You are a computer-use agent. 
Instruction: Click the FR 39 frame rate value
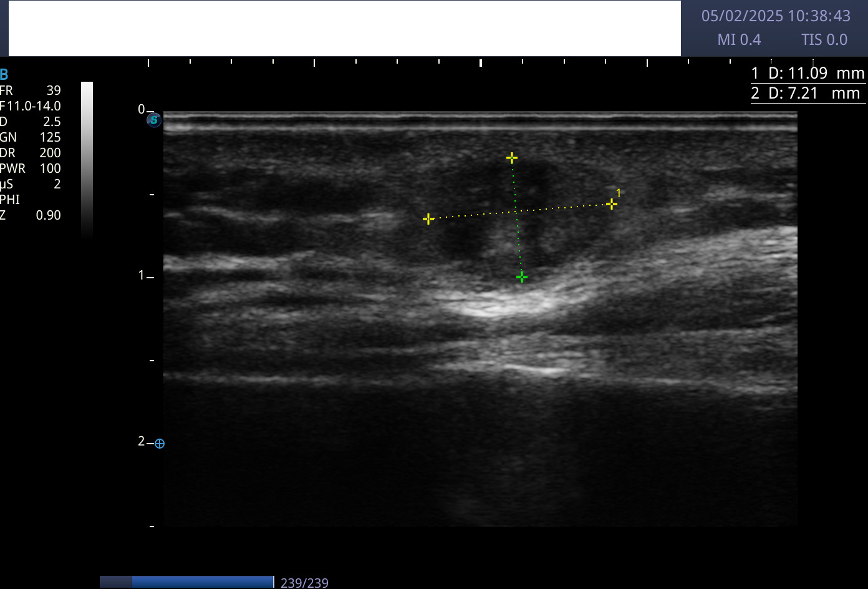31,90
